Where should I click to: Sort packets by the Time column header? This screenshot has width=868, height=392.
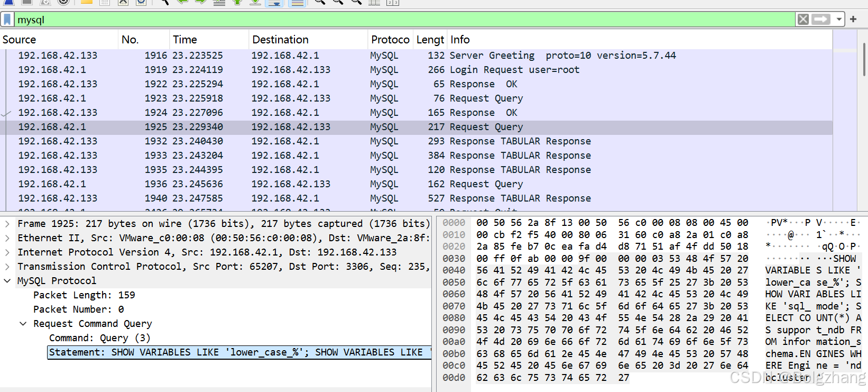209,40
